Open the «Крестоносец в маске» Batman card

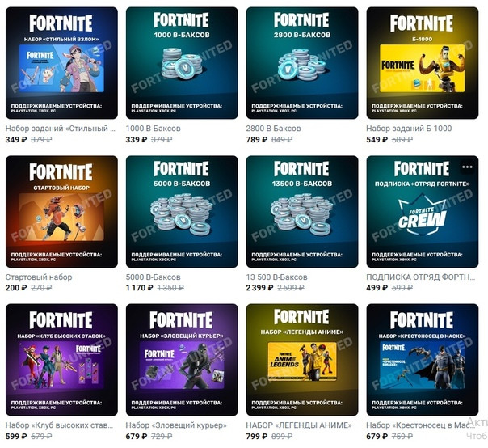(423, 360)
